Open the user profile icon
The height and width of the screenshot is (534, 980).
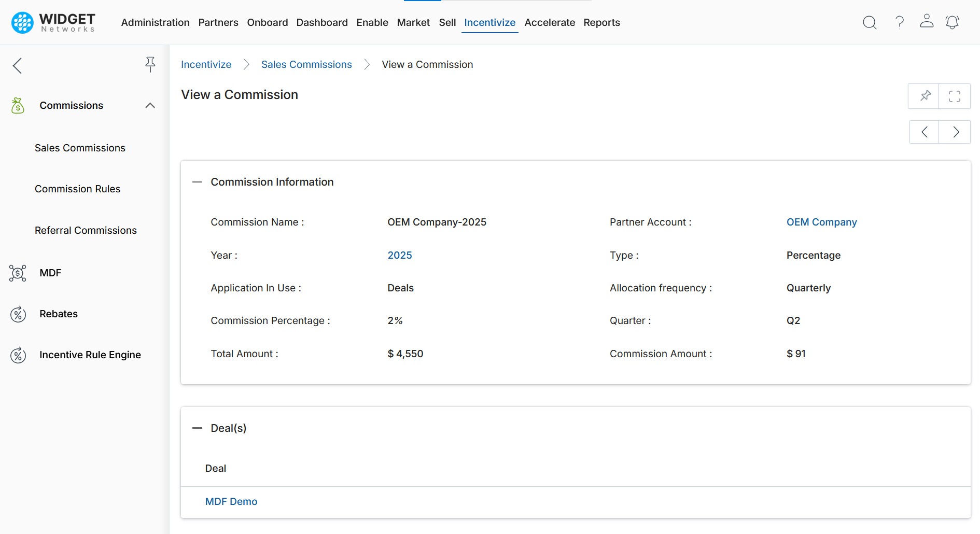click(x=927, y=21)
